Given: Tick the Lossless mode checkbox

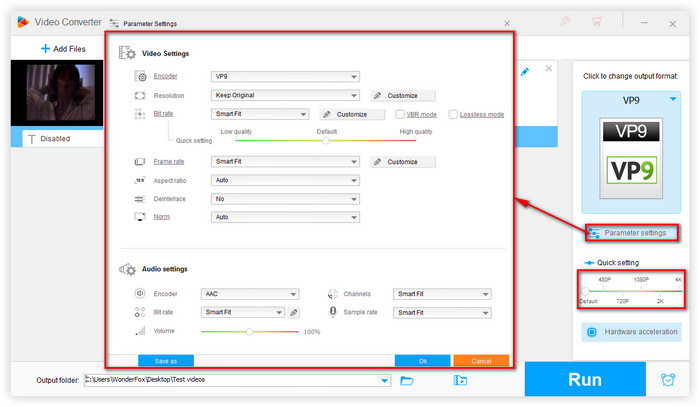Looking at the screenshot, I should tap(454, 114).
